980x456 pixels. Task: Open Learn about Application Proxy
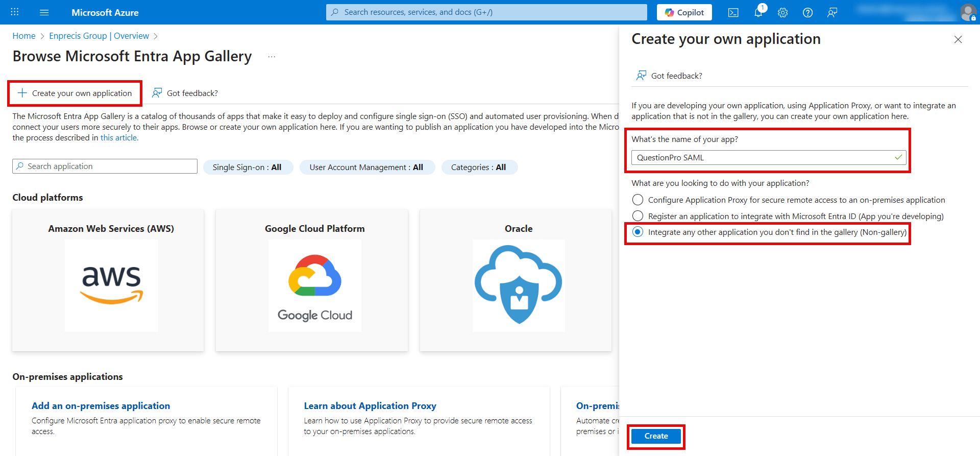point(370,406)
